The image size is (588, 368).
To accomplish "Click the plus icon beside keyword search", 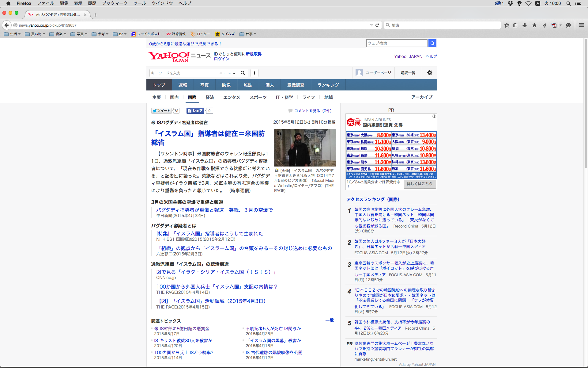I will coord(254,73).
